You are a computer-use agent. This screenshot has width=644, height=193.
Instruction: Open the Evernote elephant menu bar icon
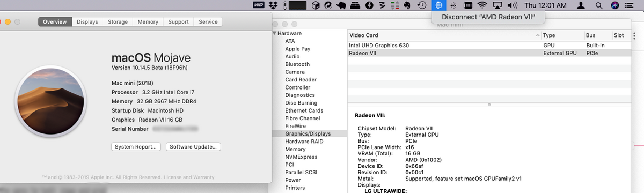pos(407,5)
